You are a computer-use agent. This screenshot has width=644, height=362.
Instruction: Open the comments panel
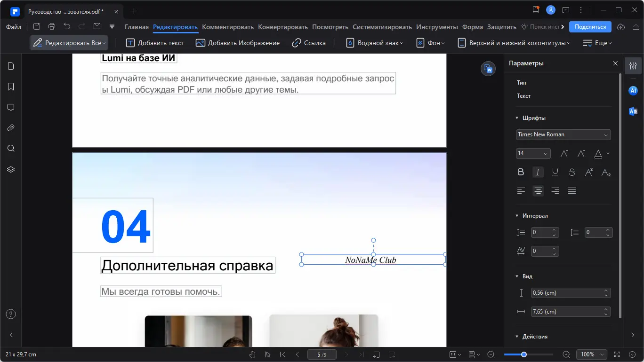click(x=11, y=107)
